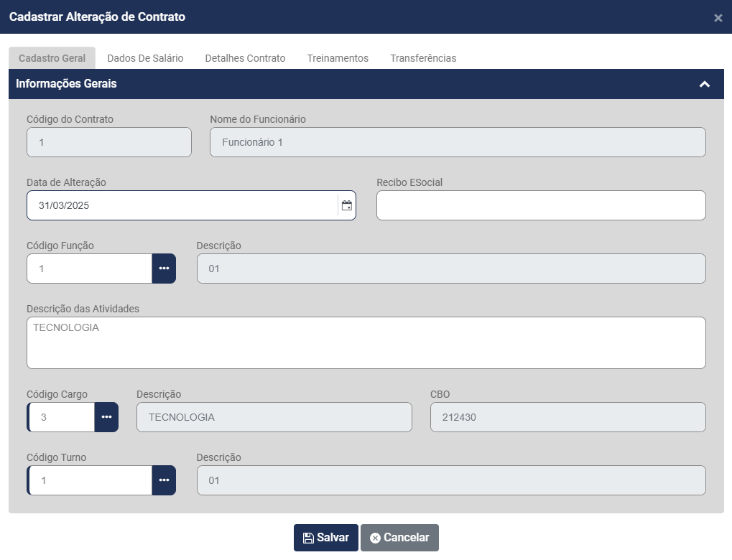Image resolution: width=732 pixels, height=560 pixels.
Task: Click the dialog title Cadastrar Alteração de Contrato
Action: click(x=97, y=17)
